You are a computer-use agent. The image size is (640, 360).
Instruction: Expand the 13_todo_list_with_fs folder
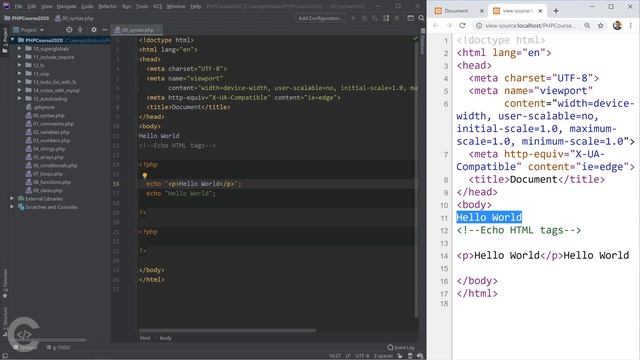19,82
